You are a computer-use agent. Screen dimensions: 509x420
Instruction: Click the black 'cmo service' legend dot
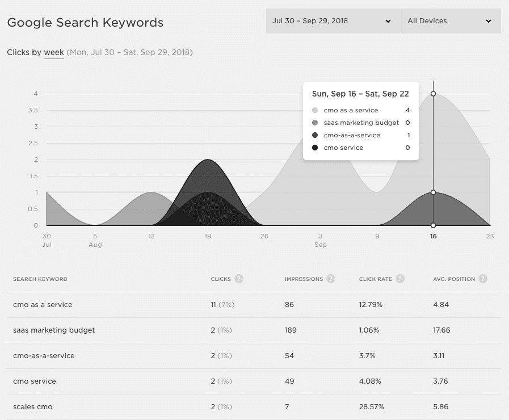pos(315,148)
